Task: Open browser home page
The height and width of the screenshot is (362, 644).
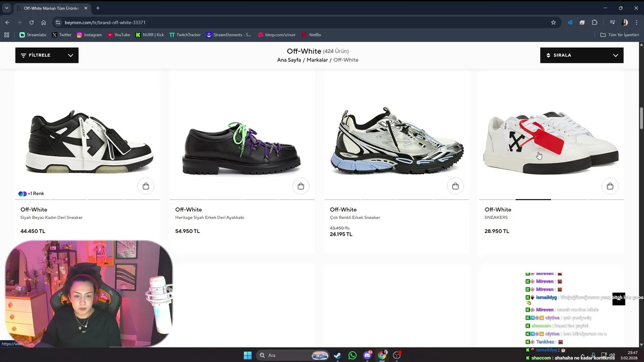Action: coord(44,23)
